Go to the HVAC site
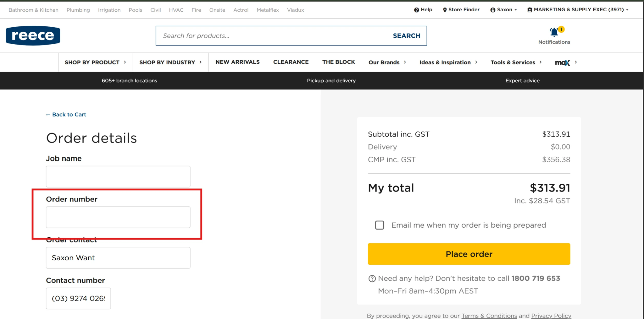Screen dimensions: 644x319 click(x=176, y=10)
